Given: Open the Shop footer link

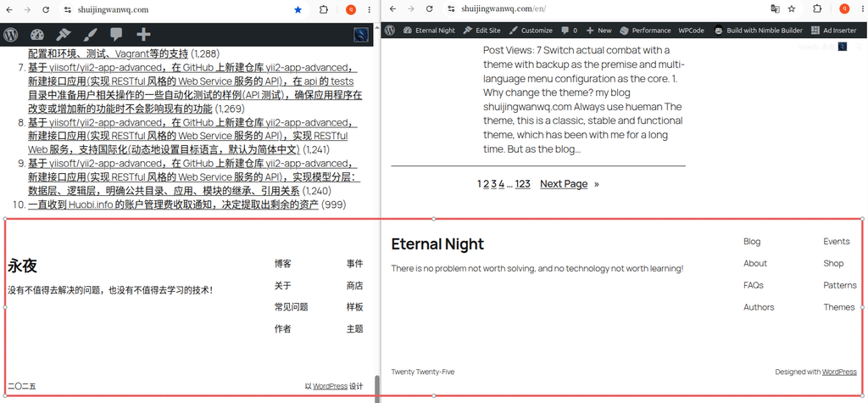Looking at the screenshot, I should 833,263.
